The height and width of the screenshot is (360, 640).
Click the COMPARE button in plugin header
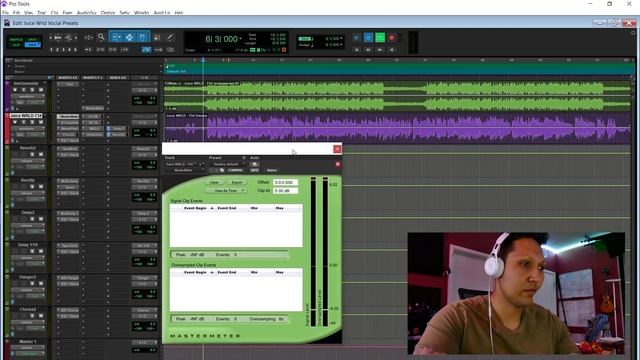[x=235, y=170]
